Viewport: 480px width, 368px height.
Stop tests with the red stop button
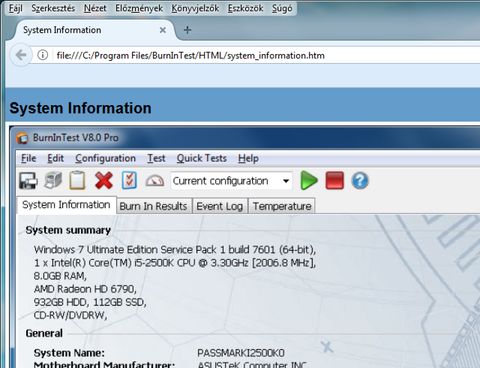pyautogui.click(x=335, y=180)
